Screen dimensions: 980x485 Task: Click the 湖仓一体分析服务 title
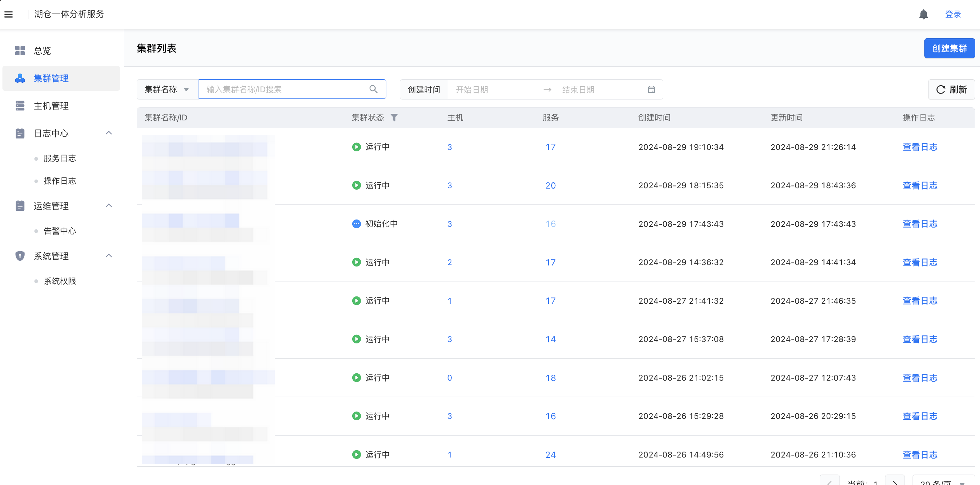(69, 14)
